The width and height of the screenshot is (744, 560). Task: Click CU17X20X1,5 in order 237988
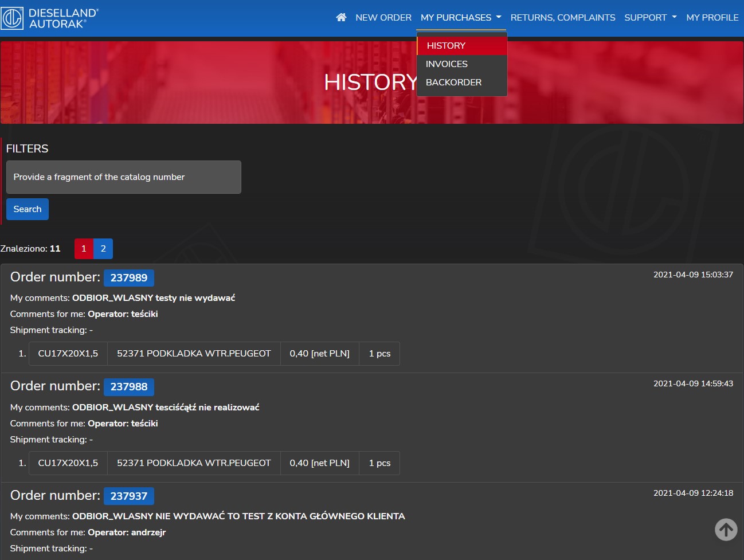(x=68, y=463)
